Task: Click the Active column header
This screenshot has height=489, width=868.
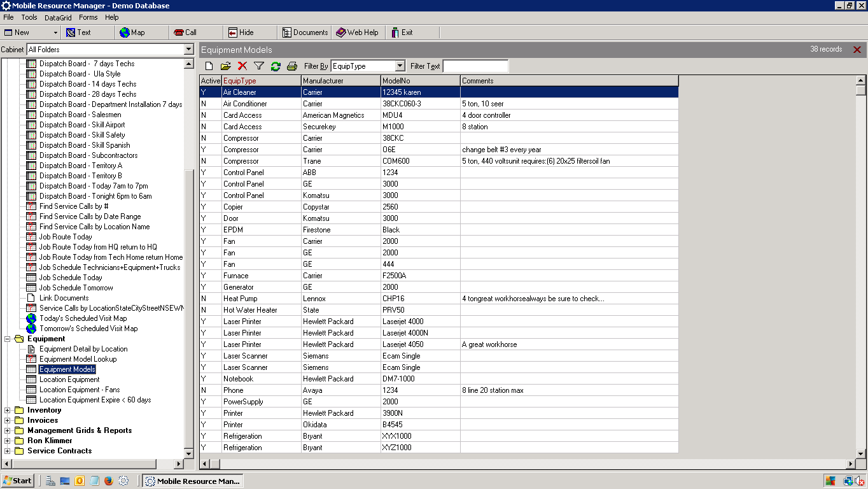Action: tap(210, 81)
